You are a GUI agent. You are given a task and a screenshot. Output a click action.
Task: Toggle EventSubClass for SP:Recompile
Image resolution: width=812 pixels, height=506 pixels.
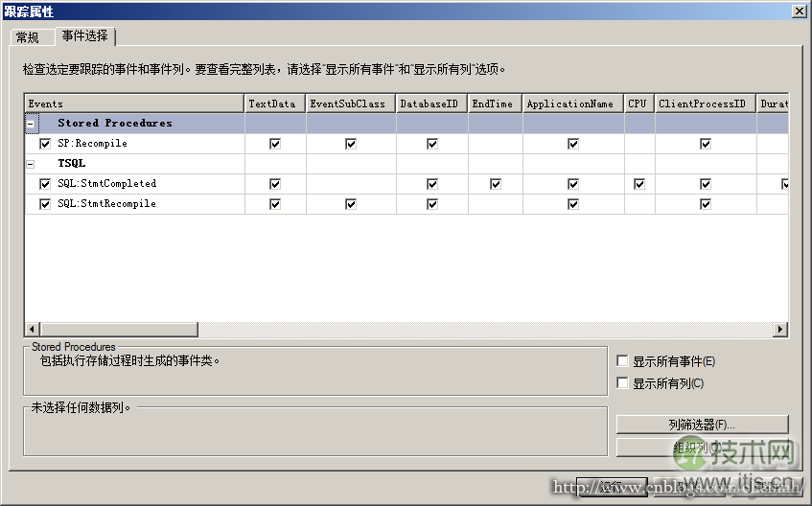pyautogui.click(x=351, y=144)
